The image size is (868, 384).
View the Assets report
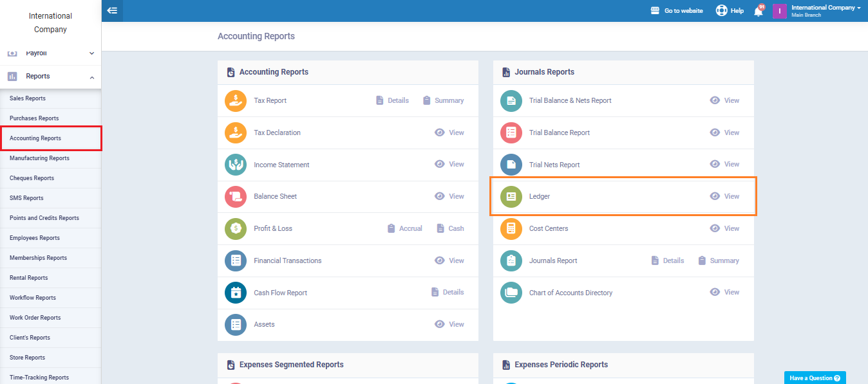(x=449, y=325)
